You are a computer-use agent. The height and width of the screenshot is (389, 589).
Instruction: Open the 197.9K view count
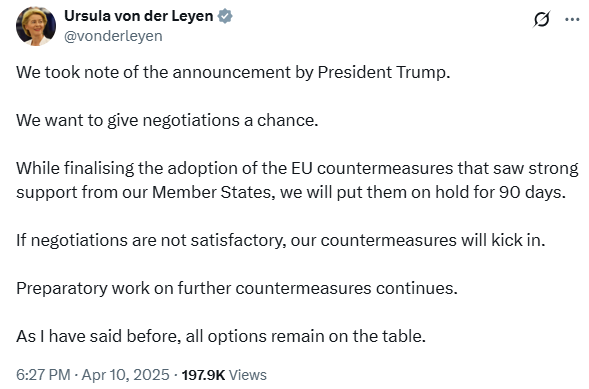point(203,375)
